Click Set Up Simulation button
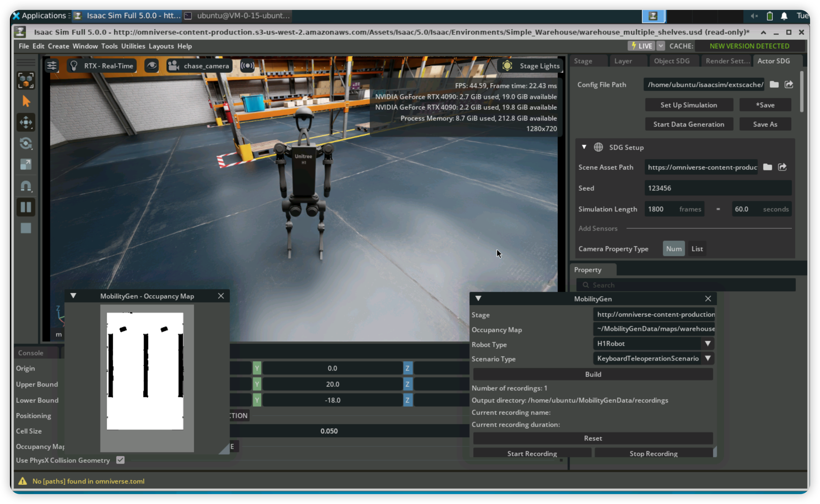Screen dimensions: 820x504 [x=689, y=105]
